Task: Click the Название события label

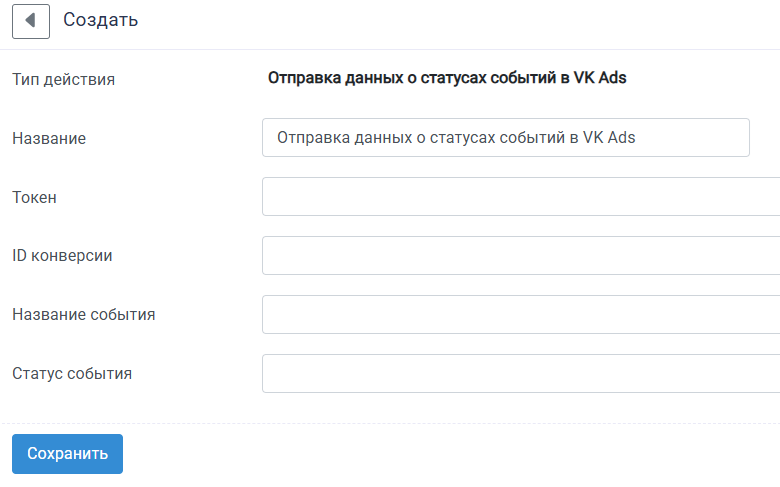Action: [84, 314]
